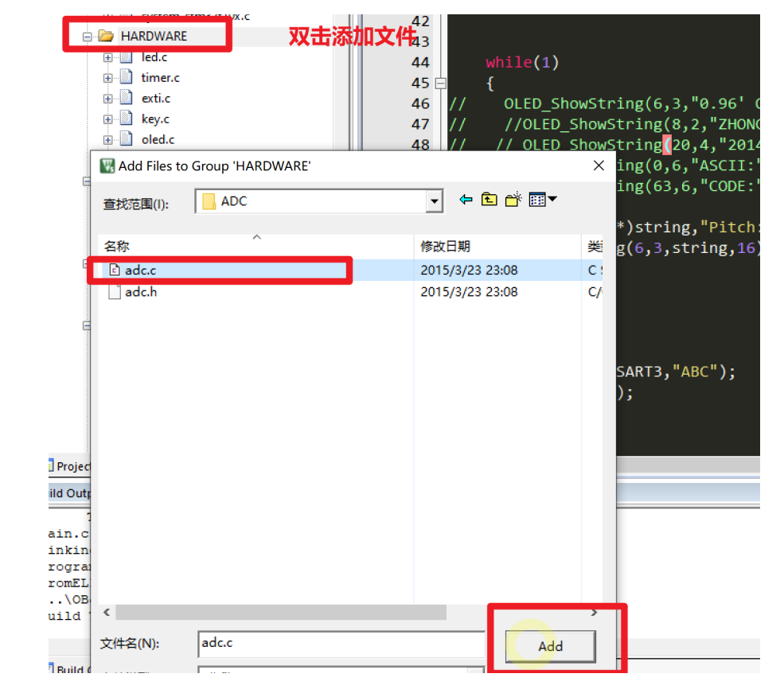Screen dimensions: 784x693
Task: Click line number 46 in editor gutter
Action: coord(420,103)
